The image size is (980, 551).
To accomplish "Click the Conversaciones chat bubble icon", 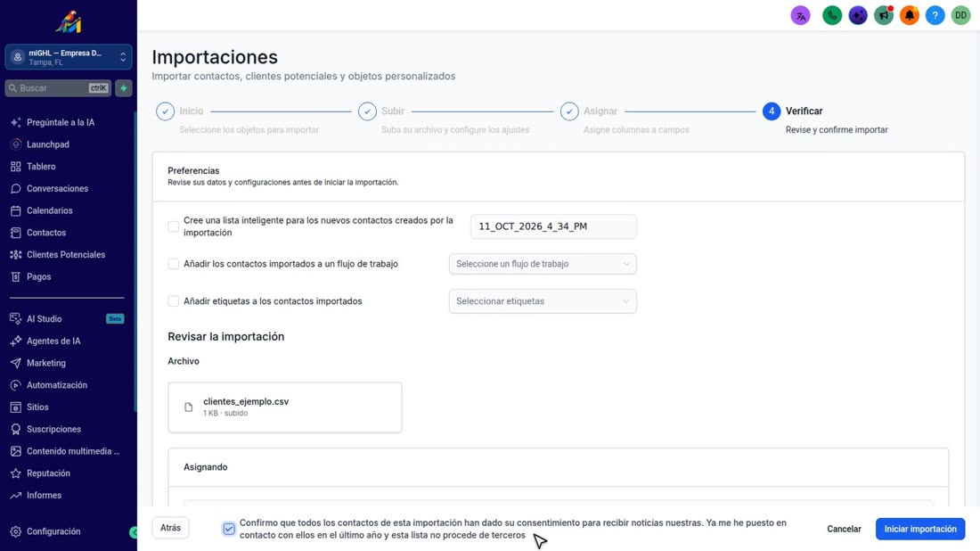I will pyautogui.click(x=16, y=188).
